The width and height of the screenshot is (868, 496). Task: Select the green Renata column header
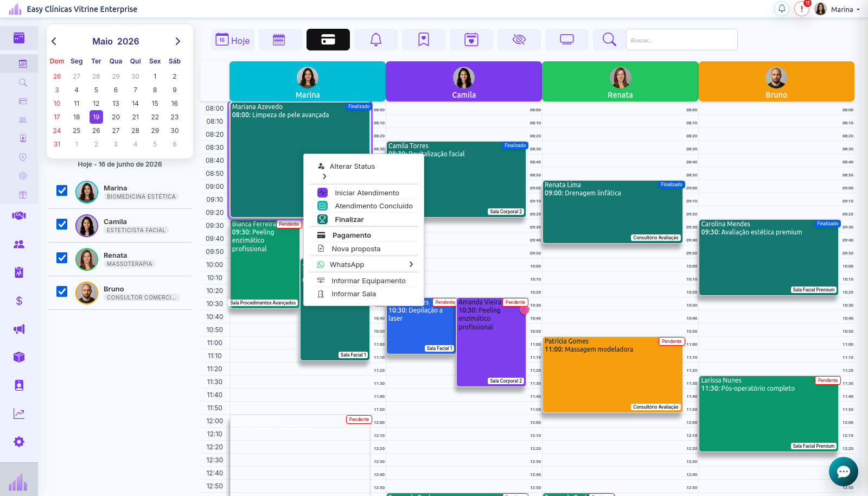[620, 81]
